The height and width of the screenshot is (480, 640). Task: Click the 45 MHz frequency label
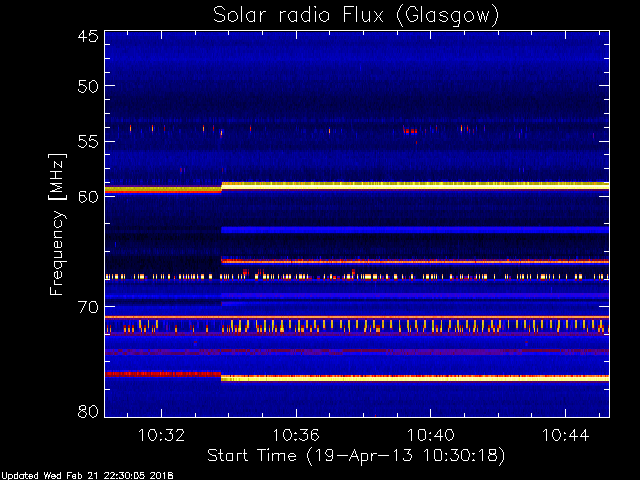[x=88, y=36]
